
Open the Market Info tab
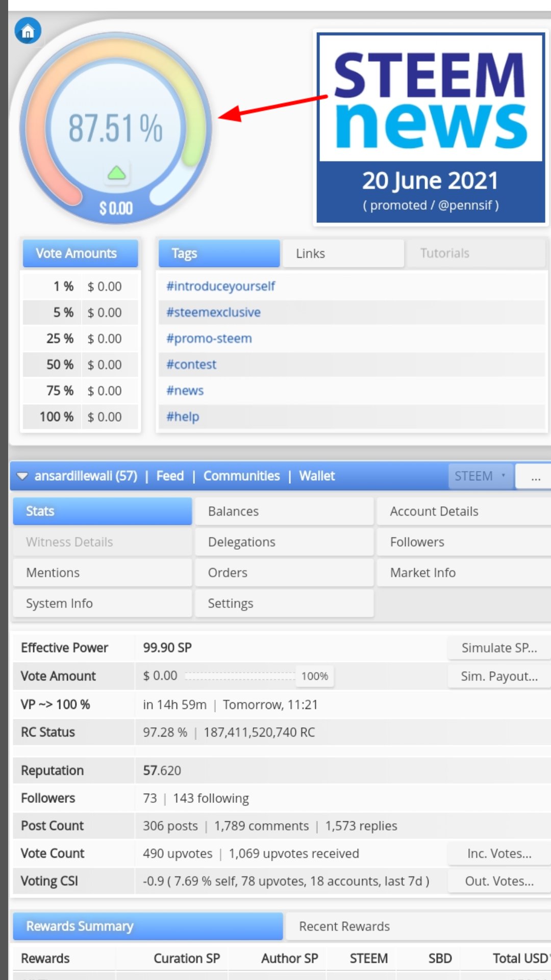click(x=464, y=572)
